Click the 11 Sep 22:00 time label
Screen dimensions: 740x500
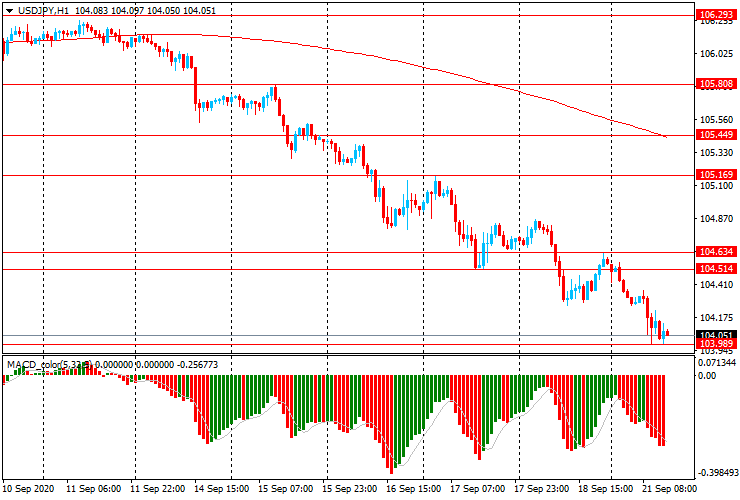pos(158,488)
